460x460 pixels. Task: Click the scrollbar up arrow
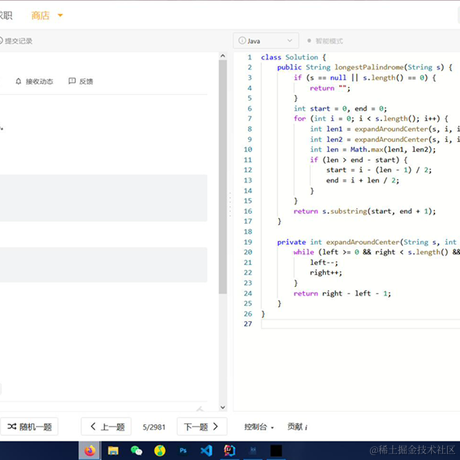[223, 56]
